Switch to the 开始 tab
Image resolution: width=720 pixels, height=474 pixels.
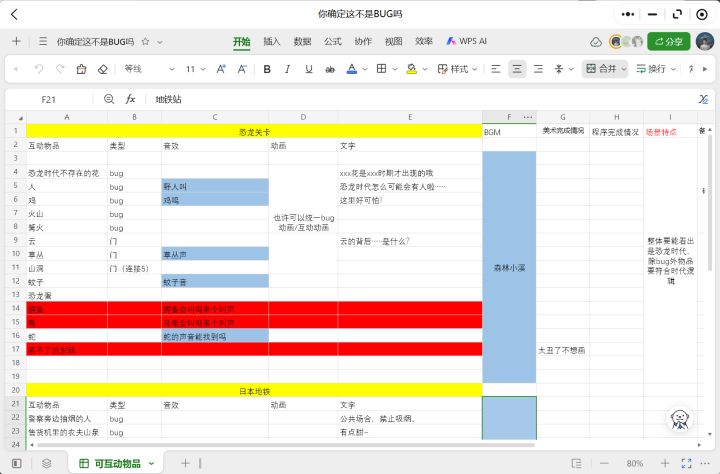coord(242,41)
